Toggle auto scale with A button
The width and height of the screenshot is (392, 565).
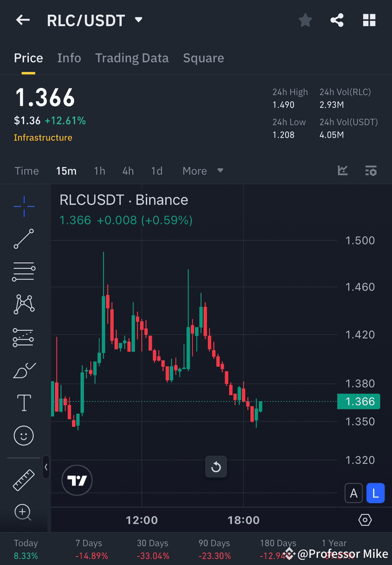pos(354,493)
